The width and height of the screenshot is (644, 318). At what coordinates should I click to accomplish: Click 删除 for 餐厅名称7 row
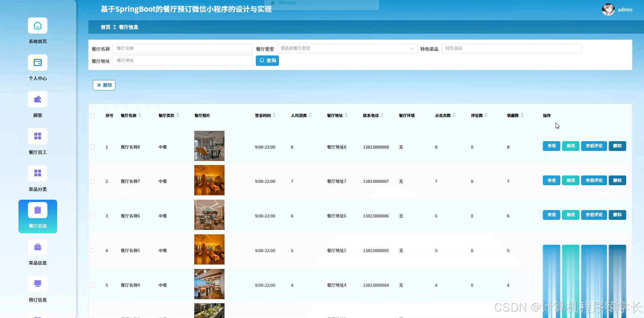[617, 181]
